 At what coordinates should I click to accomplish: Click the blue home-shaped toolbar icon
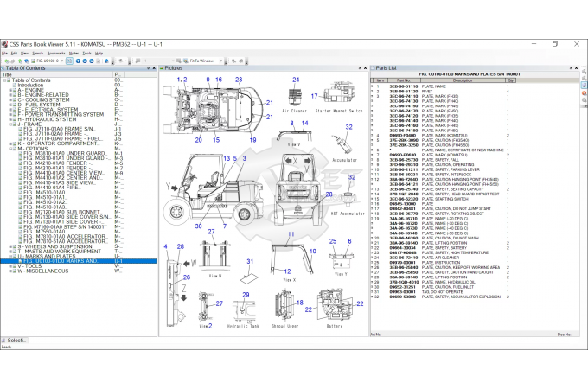[106, 61]
